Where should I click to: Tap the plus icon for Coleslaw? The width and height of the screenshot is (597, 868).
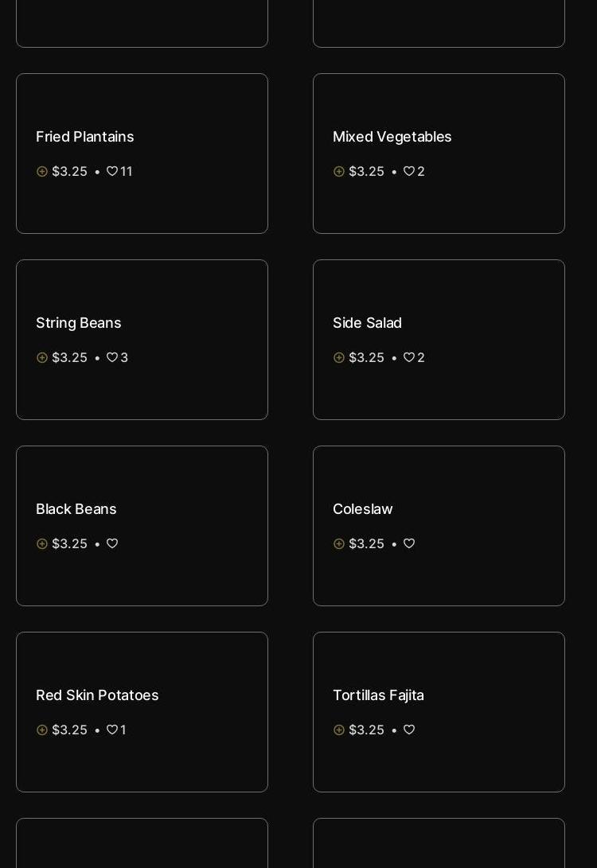point(339,544)
